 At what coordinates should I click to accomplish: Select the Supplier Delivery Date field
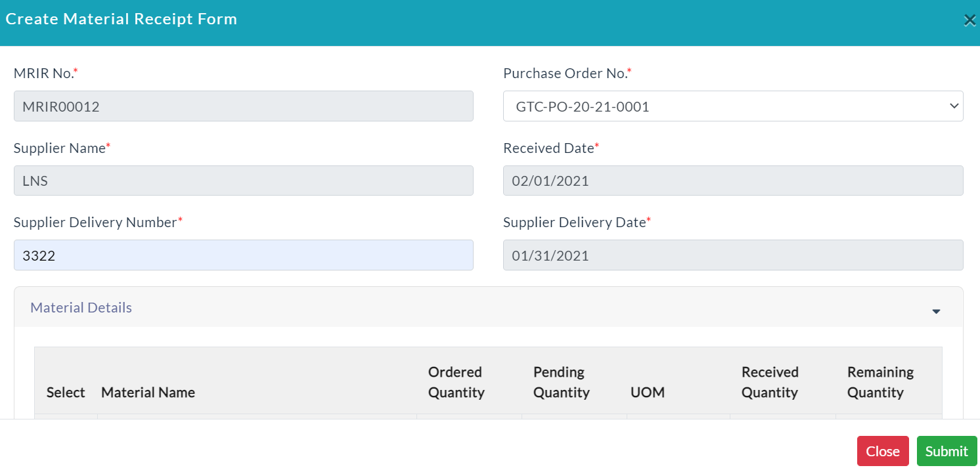tap(733, 255)
